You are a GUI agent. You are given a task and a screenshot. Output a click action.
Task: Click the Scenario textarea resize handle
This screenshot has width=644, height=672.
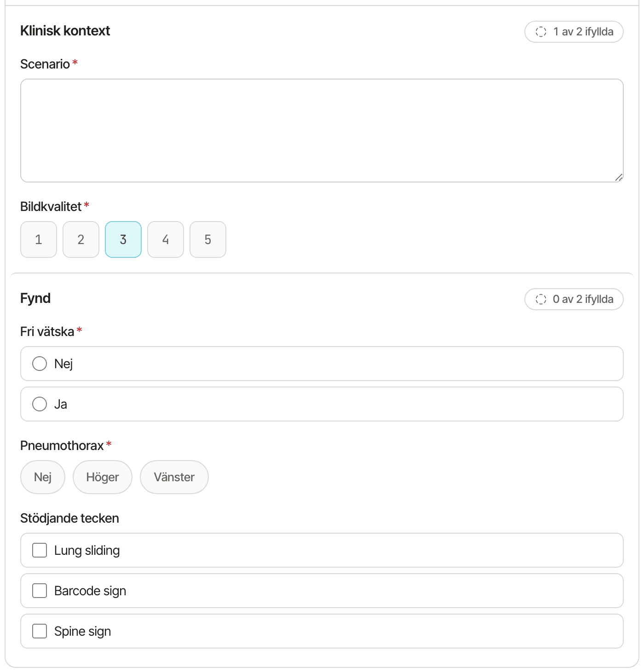point(619,177)
